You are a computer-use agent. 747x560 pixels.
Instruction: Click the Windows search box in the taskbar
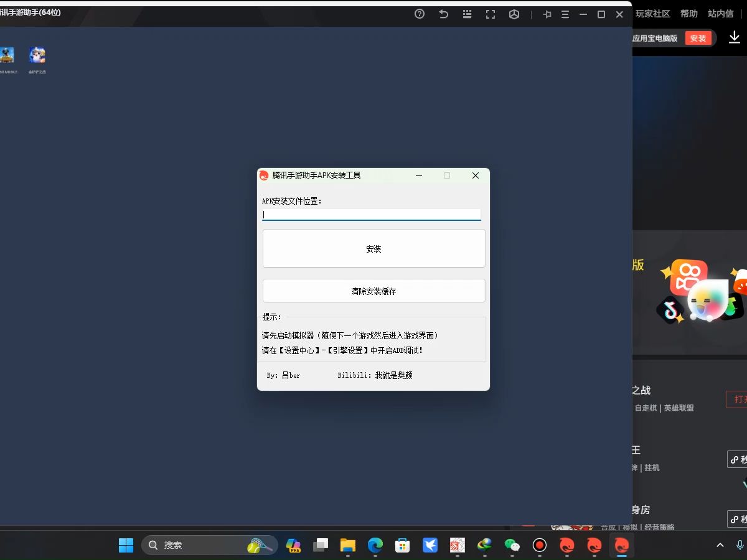(x=205, y=544)
